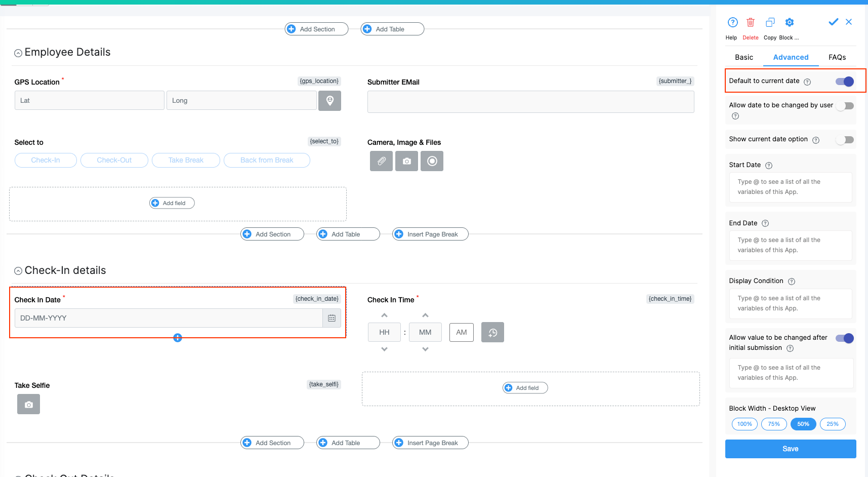Set block width to 50%

tap(803, 424)
